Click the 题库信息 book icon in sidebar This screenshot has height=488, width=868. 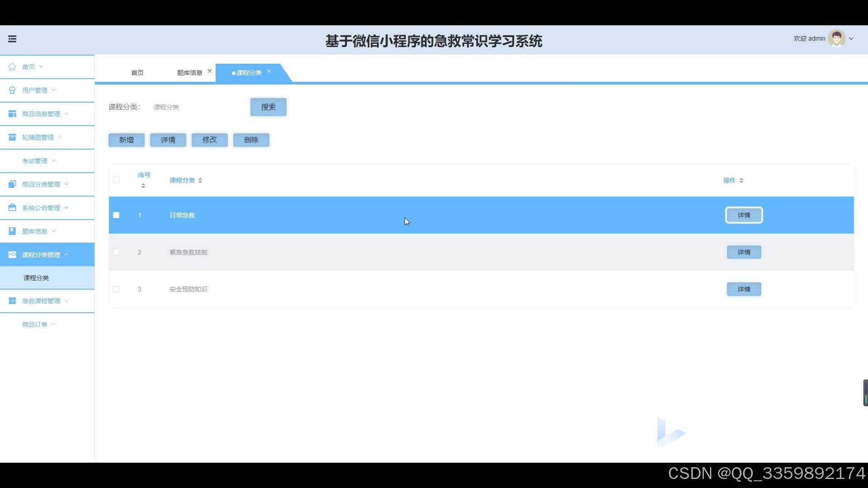click(x=12, y=231)
